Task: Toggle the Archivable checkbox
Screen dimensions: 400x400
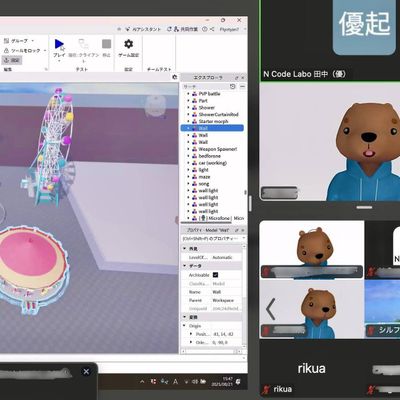Action: tap(215, 275)
